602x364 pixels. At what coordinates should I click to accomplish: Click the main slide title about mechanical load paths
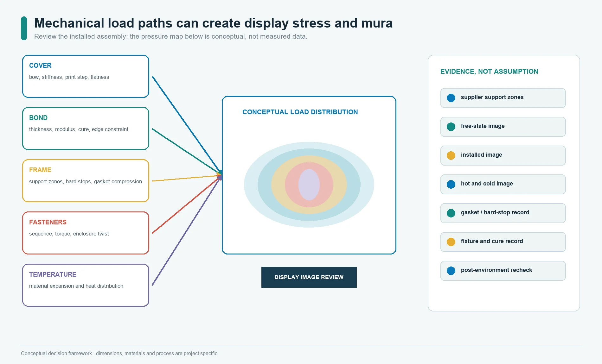pos(213,23)
